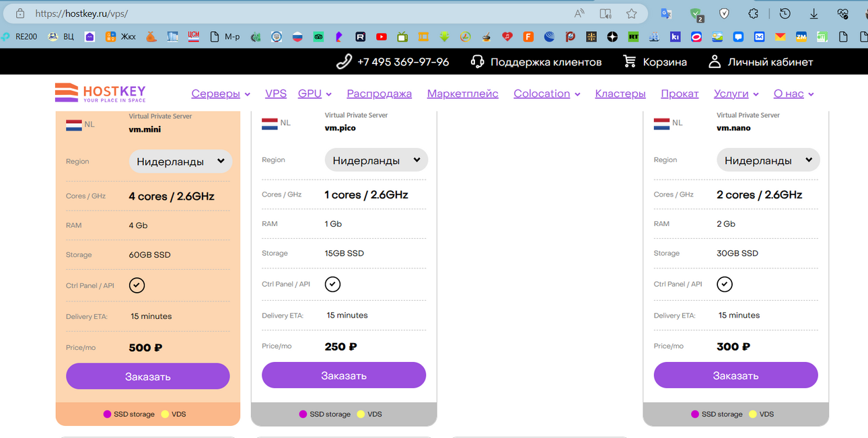Expand the Colocation menu
868x438 pixels.
547,94
